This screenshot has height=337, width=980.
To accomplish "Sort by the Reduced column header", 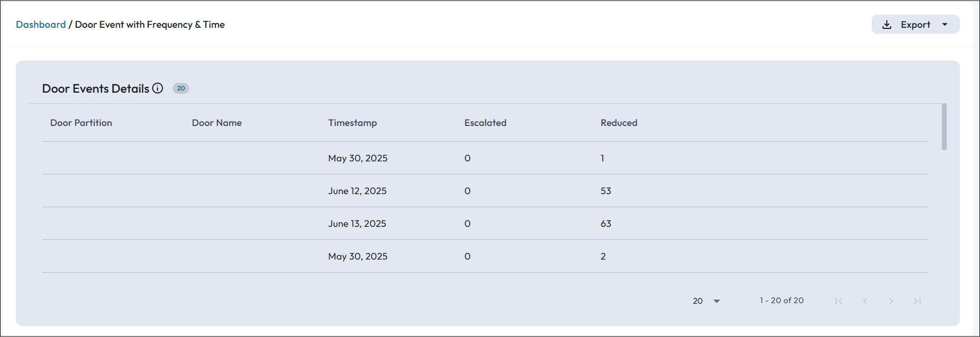I will coord(619,123).
